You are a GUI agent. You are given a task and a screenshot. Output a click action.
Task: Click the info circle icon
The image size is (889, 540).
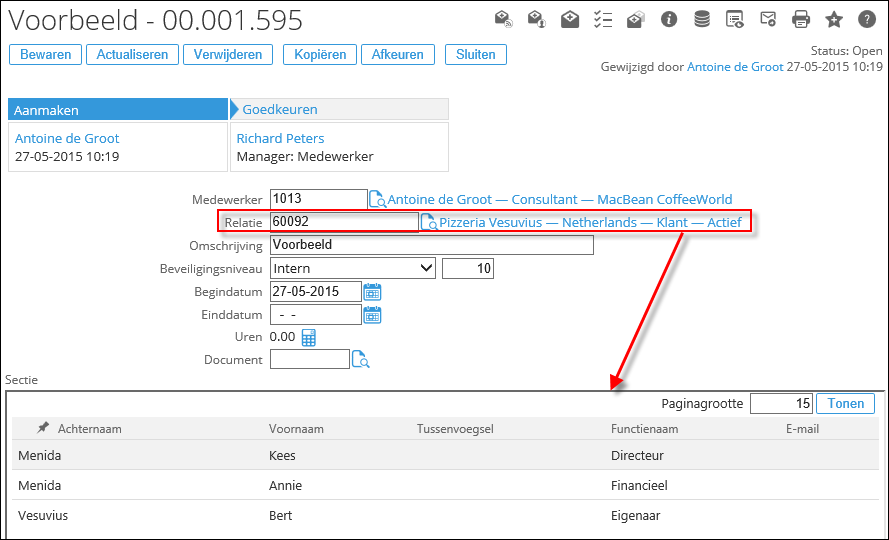(x=669, y=19)
